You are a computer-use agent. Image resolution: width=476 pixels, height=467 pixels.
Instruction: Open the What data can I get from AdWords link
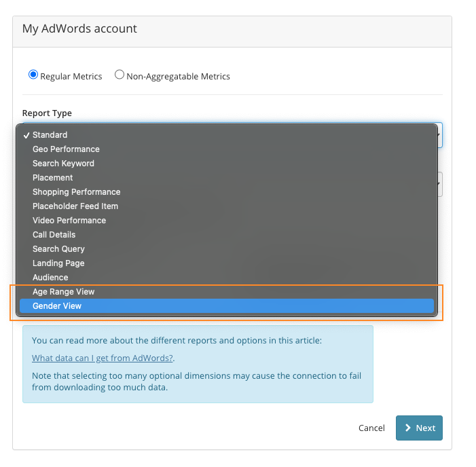[x=103, y=358]
